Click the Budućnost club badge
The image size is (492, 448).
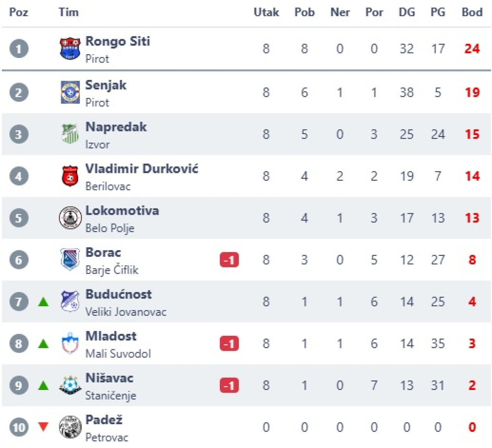(x=70, y=302)
